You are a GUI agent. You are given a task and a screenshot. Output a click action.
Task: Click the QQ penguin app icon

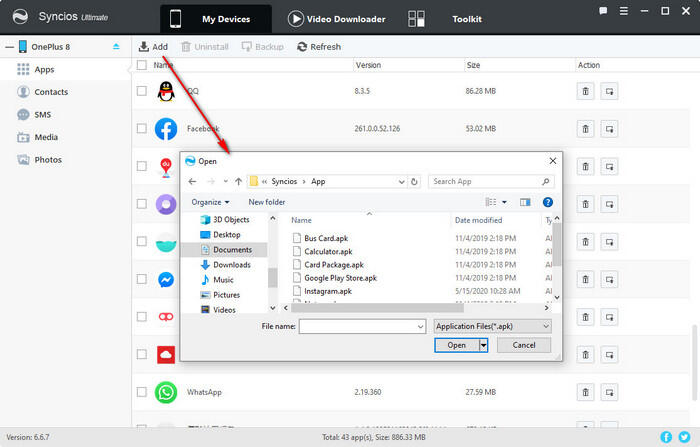[166, 91]
